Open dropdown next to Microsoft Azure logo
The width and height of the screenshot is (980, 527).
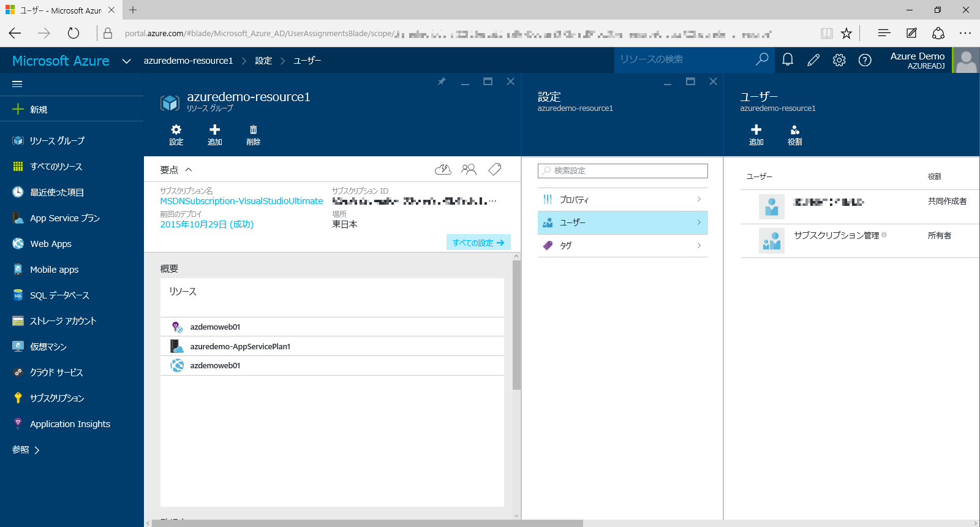(x=127, y=61)
